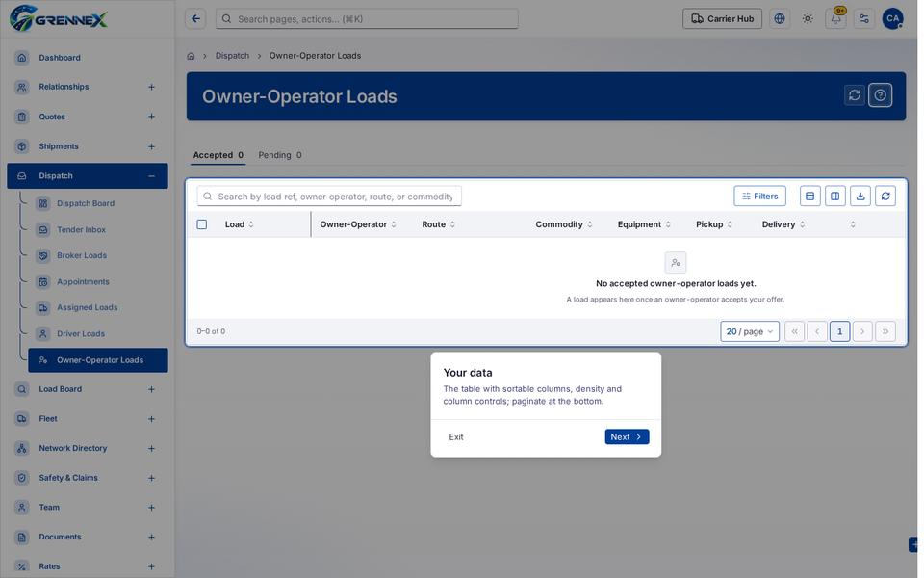Expand the Relationships menu

click(151, 87)
